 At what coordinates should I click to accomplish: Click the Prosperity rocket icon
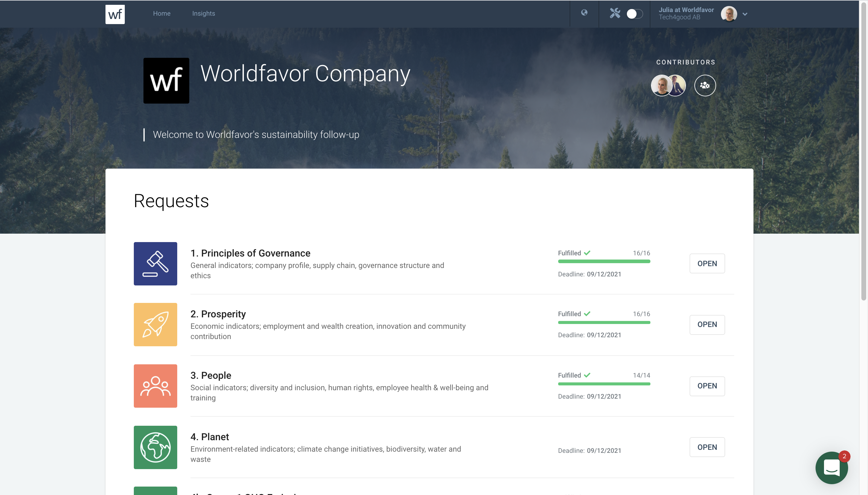[x=155, y=324]
